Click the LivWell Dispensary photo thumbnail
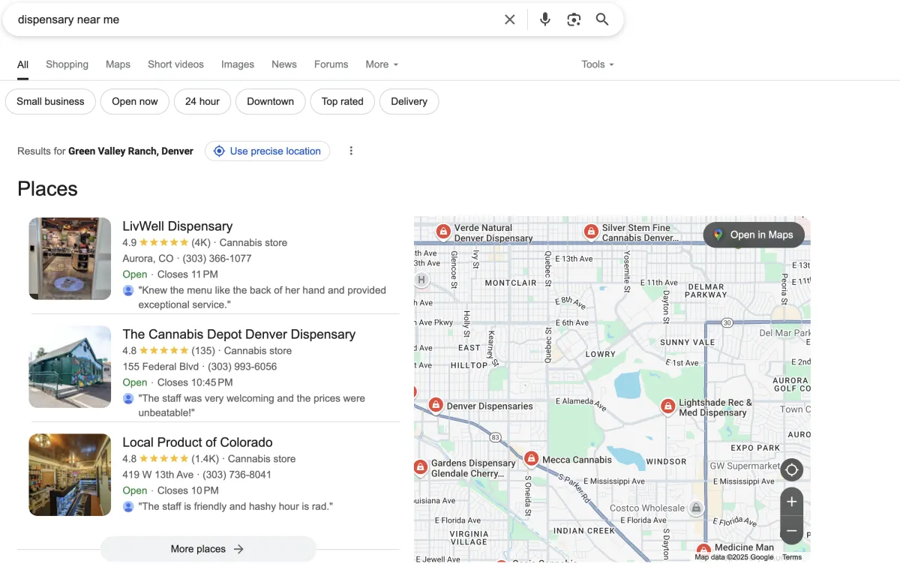 tap(70, 259)
